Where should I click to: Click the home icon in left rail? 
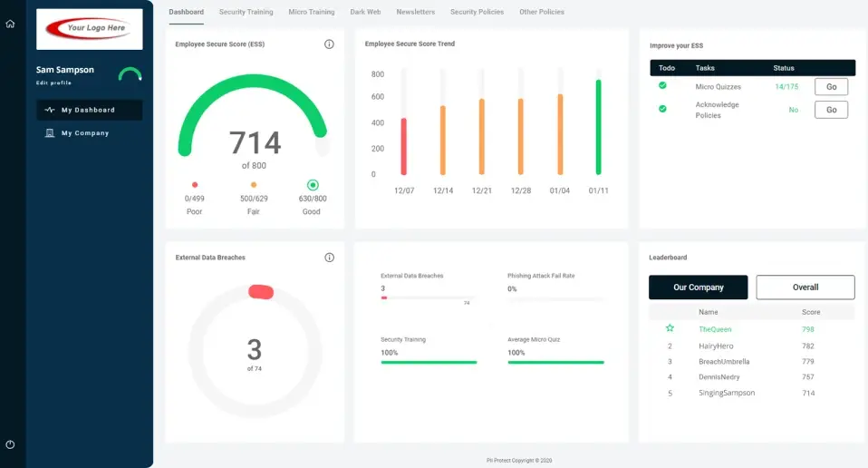(10, 24)
